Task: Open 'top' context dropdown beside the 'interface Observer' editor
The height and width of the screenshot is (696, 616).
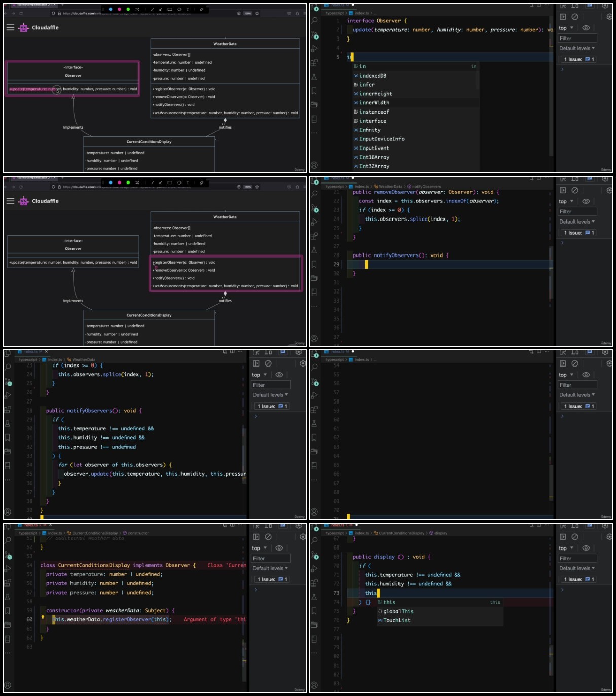Action: pyautogui.click(x=566, y=28)
